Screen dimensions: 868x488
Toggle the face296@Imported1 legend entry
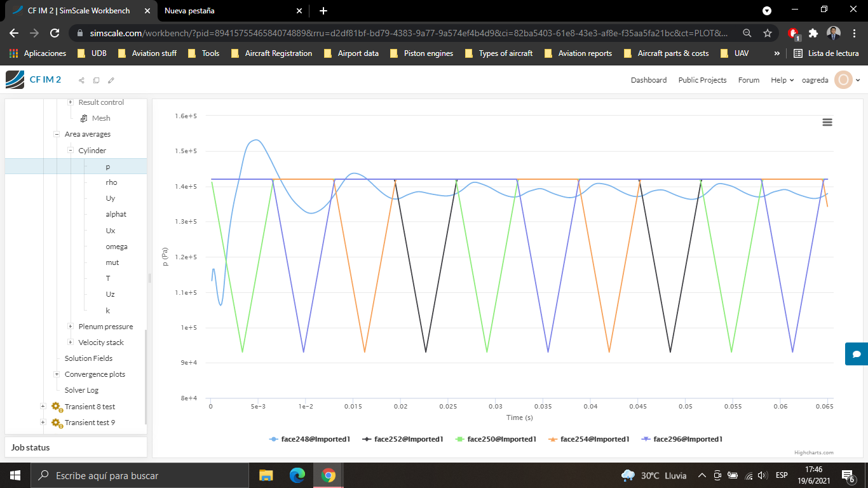click(x=682, y=439)
